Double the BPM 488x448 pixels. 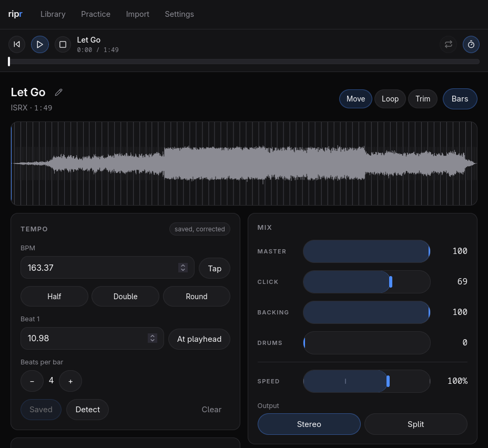click(126, 297)
